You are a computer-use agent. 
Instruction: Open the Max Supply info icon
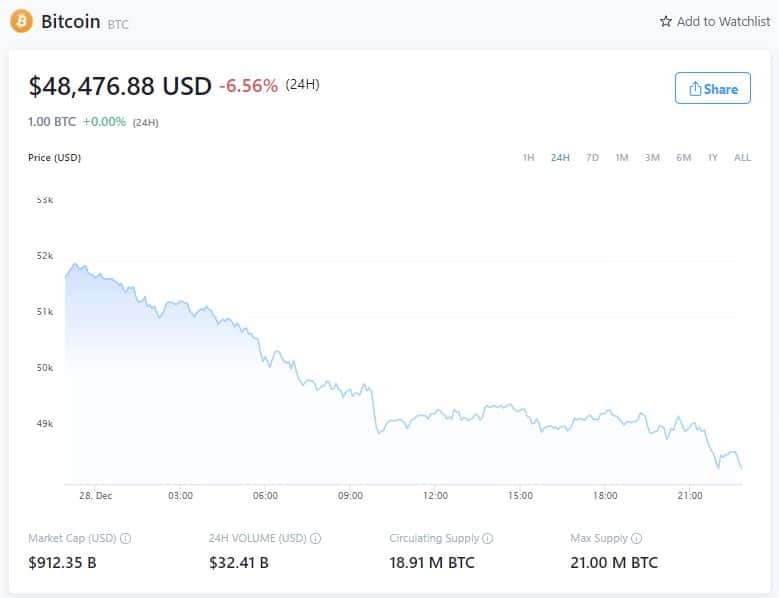(x=636, y=538)
